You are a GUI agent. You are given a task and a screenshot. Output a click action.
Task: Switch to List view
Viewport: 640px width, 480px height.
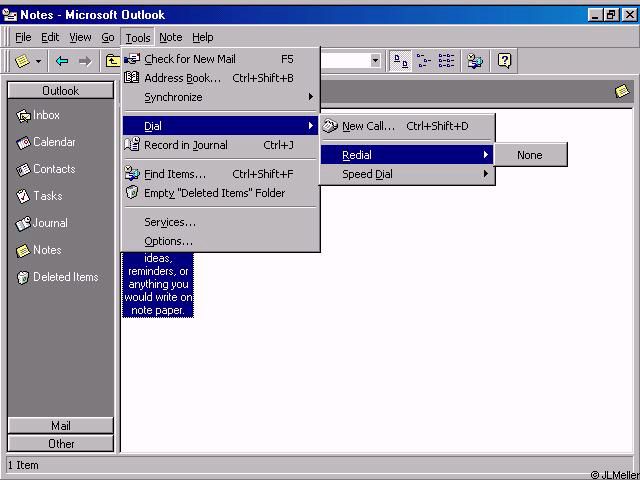pyautogui.click(x=446, y=61)
